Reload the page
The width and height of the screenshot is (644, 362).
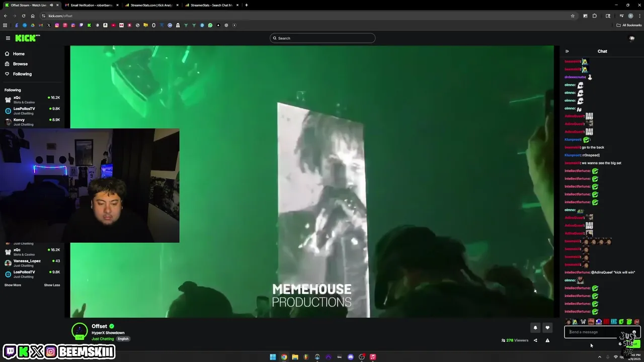pos(24,16)
